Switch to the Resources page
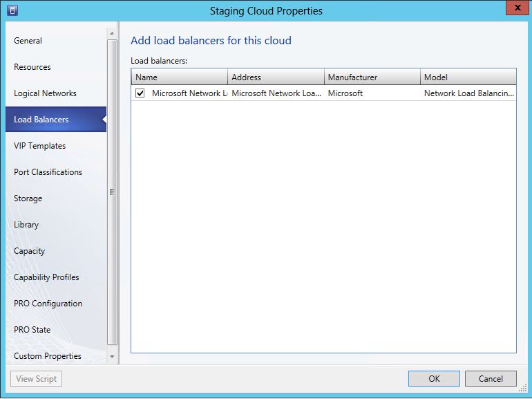This screenshot has height=399, width=532. (32, 67)
